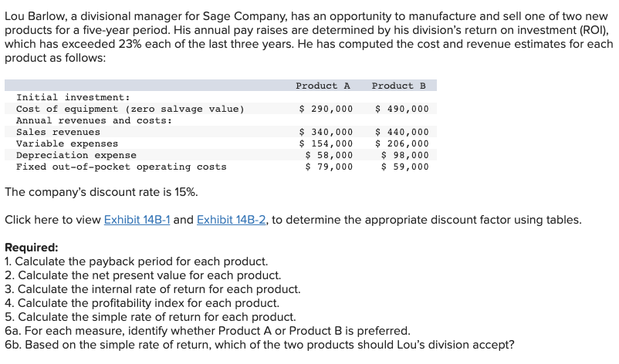Screen dimensions: 619x364
Task: Open the Exhibit 14B-1 link
Action: point(137,220)
